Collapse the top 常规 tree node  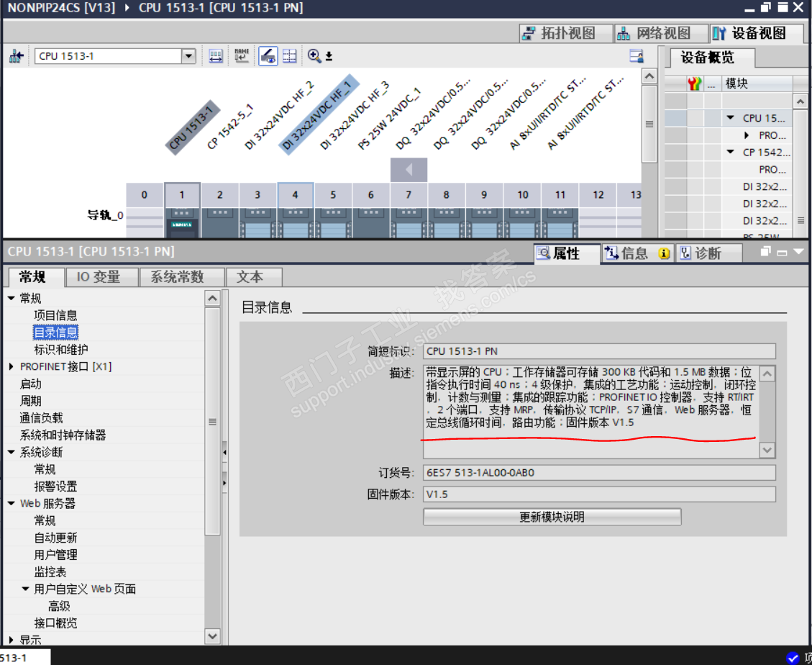click(12, 298)
